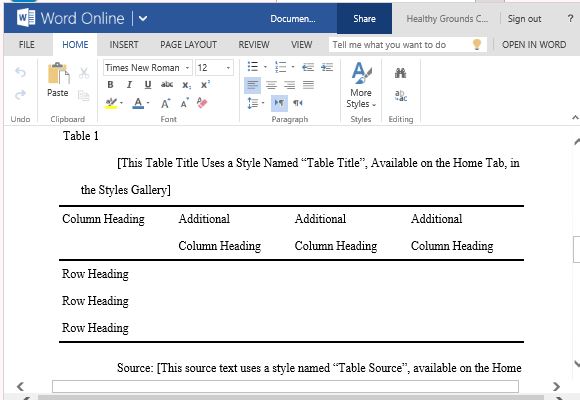The width and height of the screenshot is (580, 400).
Task: Select Justify alignment icon
Action: coord(308,85)
